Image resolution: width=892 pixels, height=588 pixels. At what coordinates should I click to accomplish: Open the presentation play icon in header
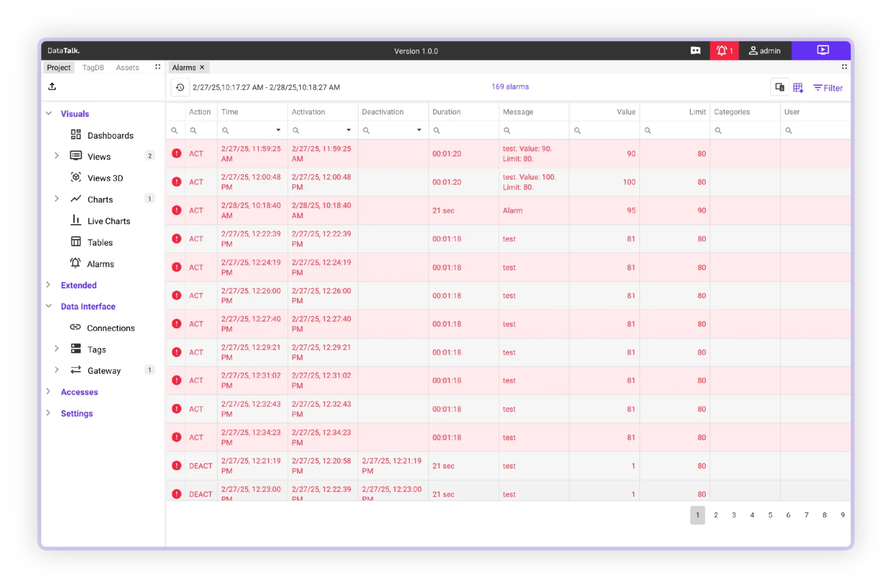(822, 50)
